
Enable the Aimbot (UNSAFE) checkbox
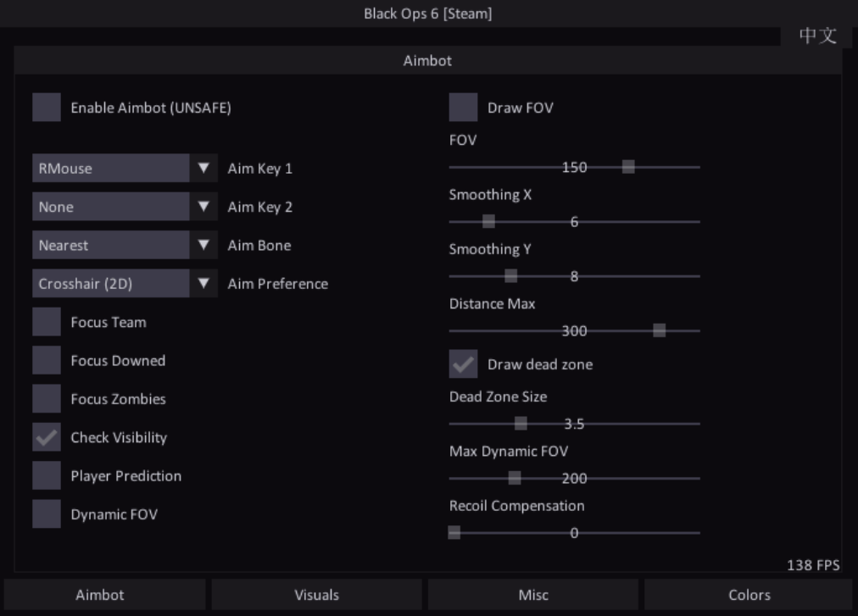tap(47, 108)
